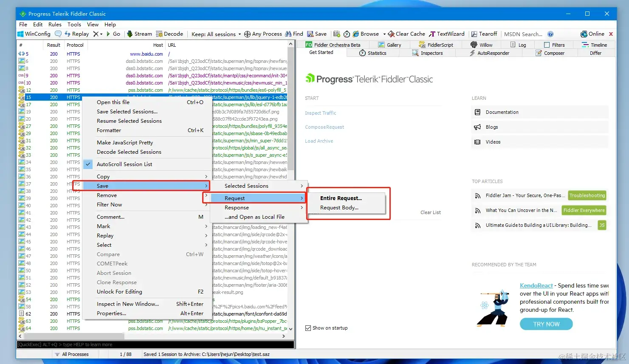Open the Filters tab
The height and width of the screenshot is (364, 629).
(x=554, y=45)
